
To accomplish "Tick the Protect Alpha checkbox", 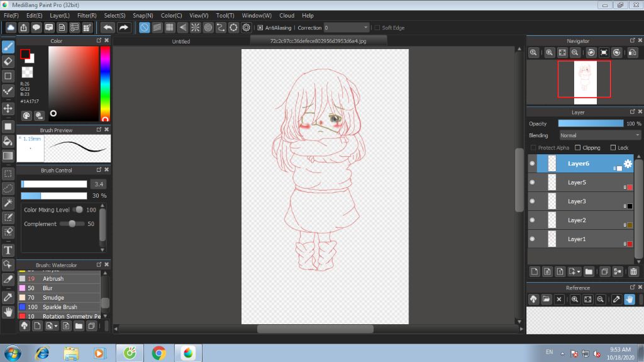I will (x=533, y=148).
